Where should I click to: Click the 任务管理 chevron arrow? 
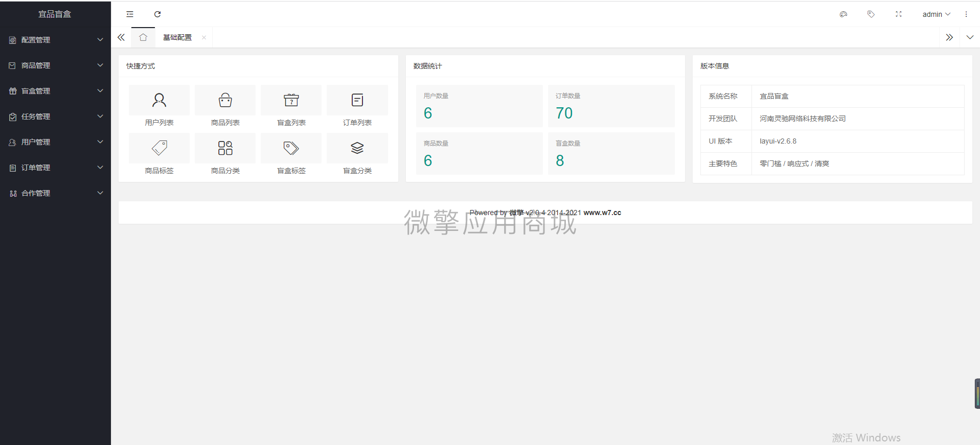100,116
